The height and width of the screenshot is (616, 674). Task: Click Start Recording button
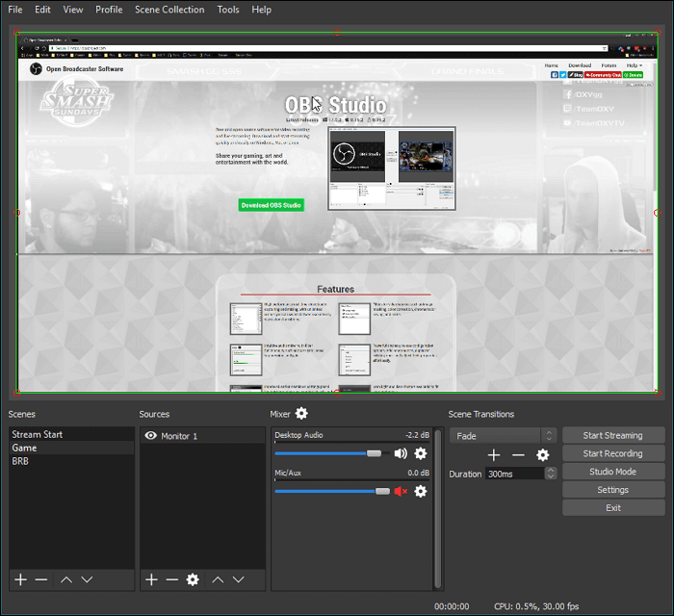(x=613, y=453)
